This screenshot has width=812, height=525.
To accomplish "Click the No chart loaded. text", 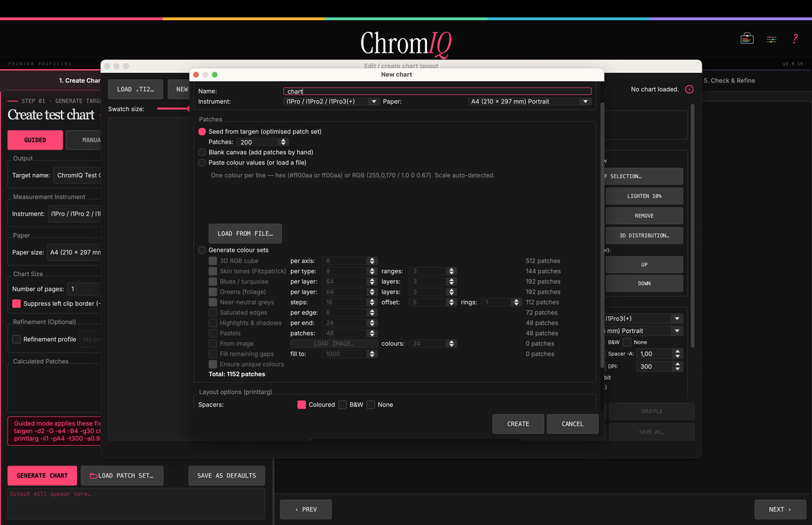I will pyautogui.click(x=654, y=89).
